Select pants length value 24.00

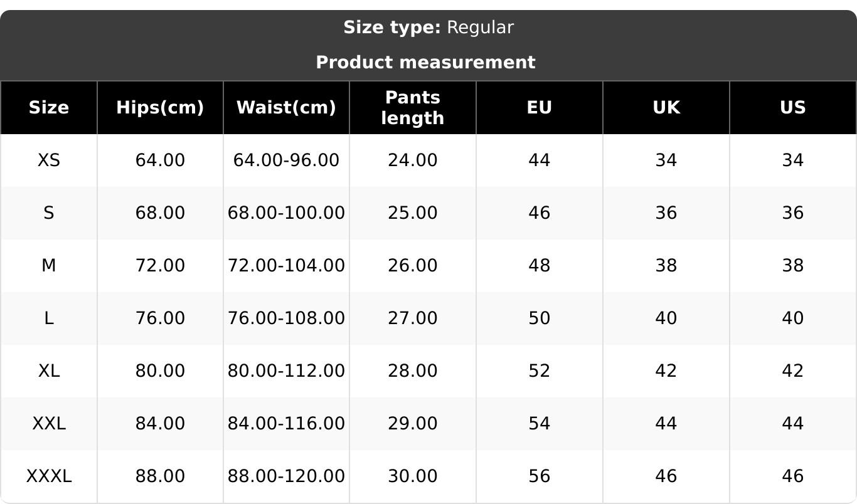[413, 160]
